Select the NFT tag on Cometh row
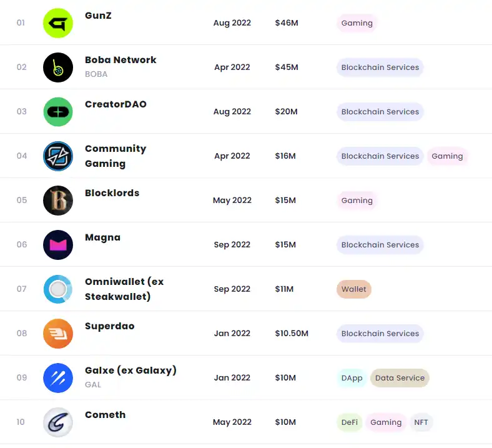This screenshot has height=448, width=492. (421, 422)
